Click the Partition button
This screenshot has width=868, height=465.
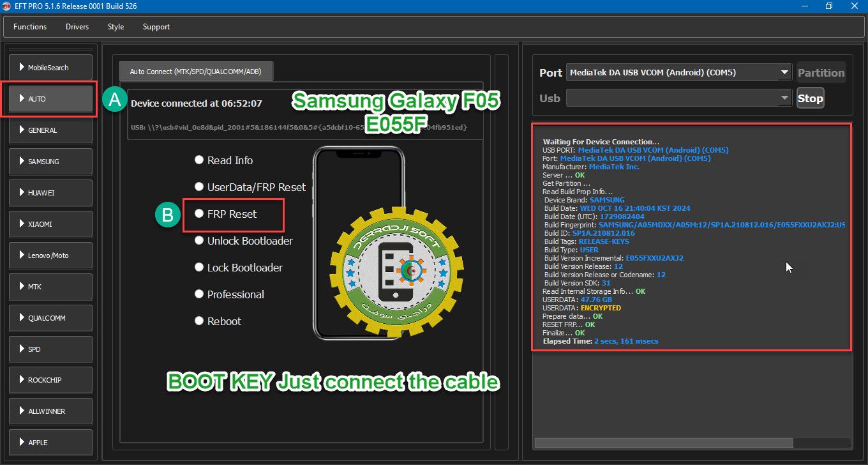point(821,73)
